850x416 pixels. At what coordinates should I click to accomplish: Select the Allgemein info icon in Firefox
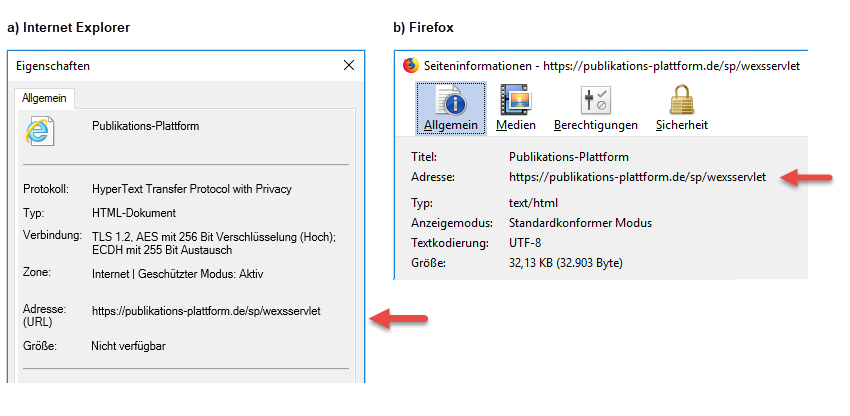coord(451,100)
